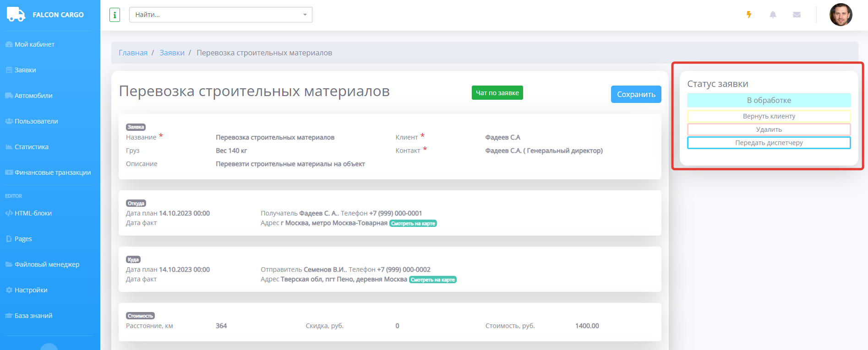Go to Статистика in sidebar
The height and width of the screenshot is (350, 868).
pos(31,147)
